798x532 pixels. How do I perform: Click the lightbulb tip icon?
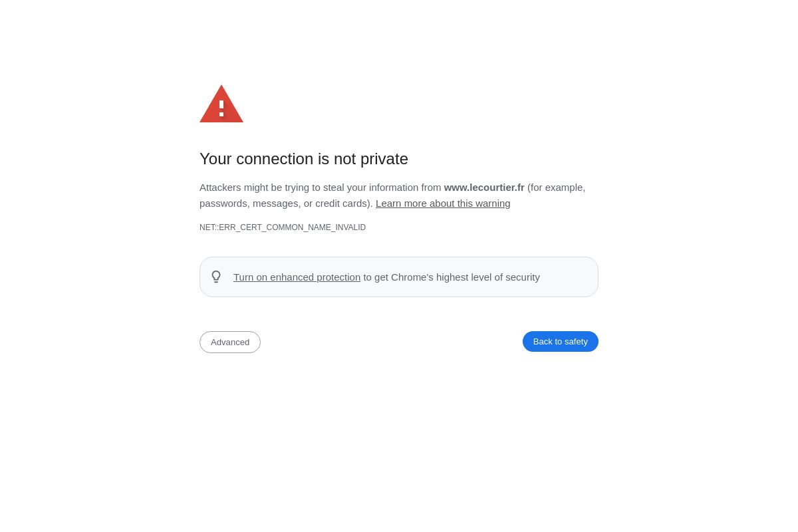click(x=216, y=277)
